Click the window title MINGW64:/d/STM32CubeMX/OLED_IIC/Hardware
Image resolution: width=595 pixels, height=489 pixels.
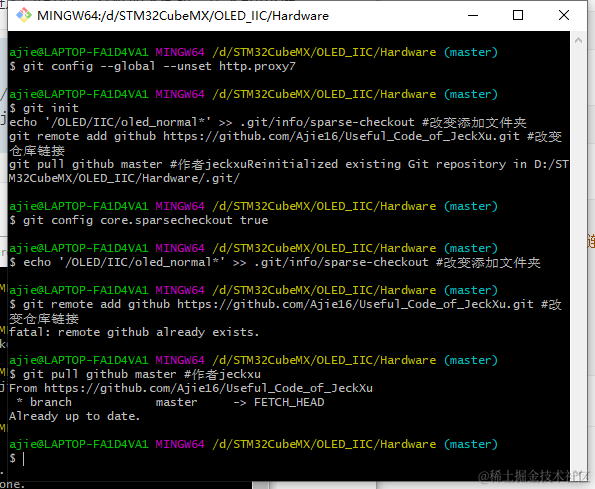coord(183,16)
